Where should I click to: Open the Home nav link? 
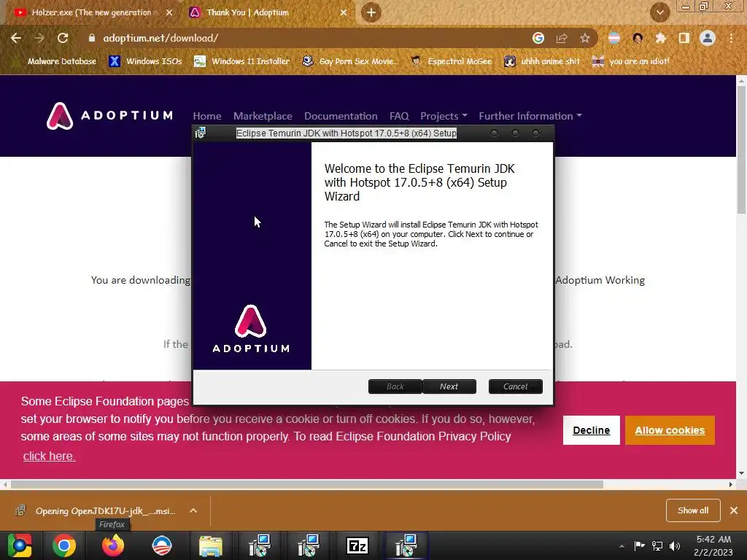point(207,116)
